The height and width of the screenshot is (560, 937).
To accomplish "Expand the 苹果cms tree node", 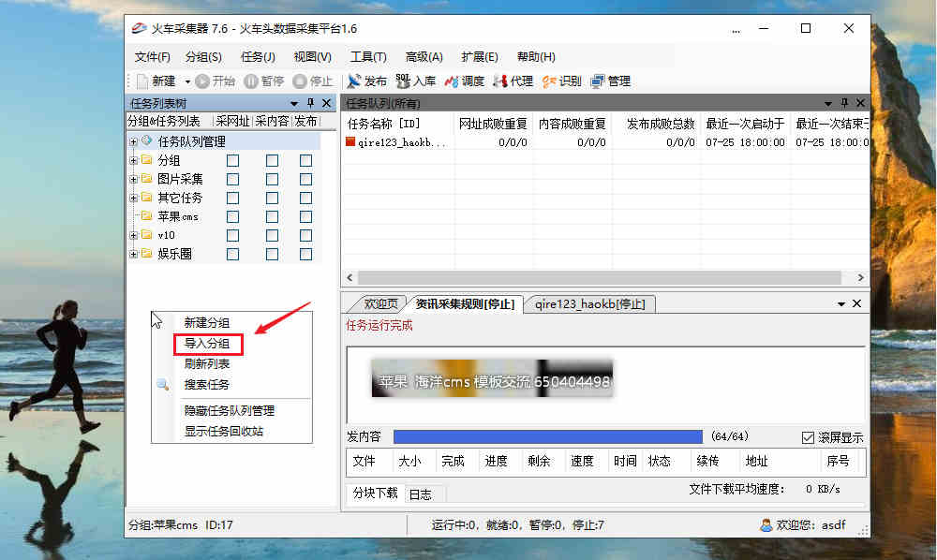I will tap(132, 215).
